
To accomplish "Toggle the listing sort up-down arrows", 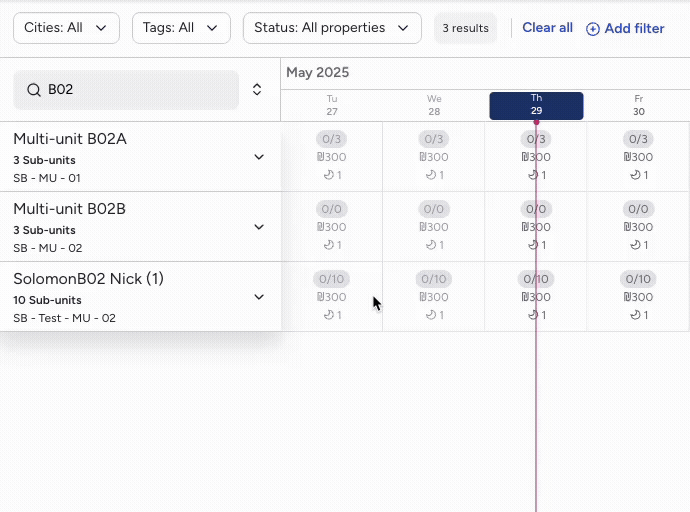I will coord(257,90).
